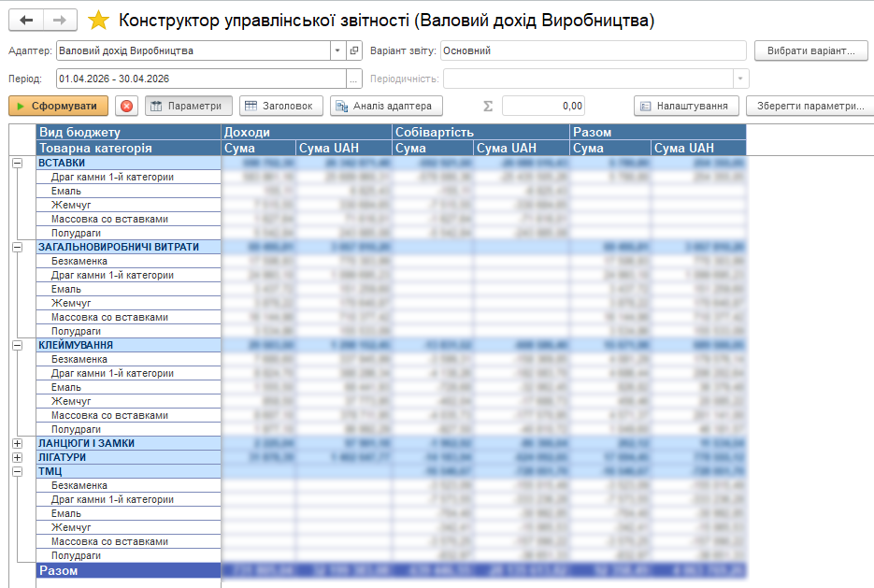Image resolution: width=874 pixels, height=588 pixels.
Task: Select Емаль under ЗАГАЛЬНОВИРОБНИЧІ ВИТРАТИ
Action: [x=128, y=289]
